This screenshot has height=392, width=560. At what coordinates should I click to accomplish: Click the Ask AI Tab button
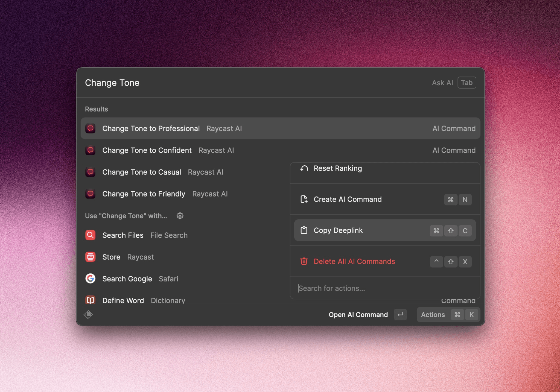466,83
